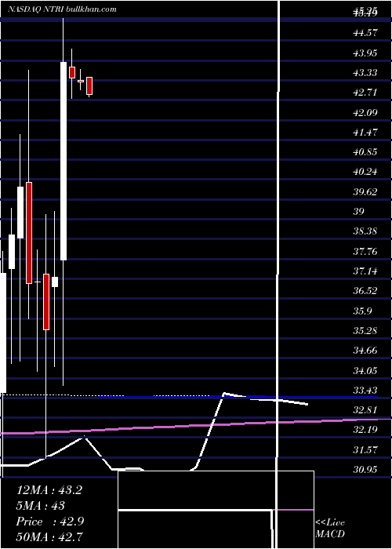Click the 39.62 price axis label

click(365, 192)
